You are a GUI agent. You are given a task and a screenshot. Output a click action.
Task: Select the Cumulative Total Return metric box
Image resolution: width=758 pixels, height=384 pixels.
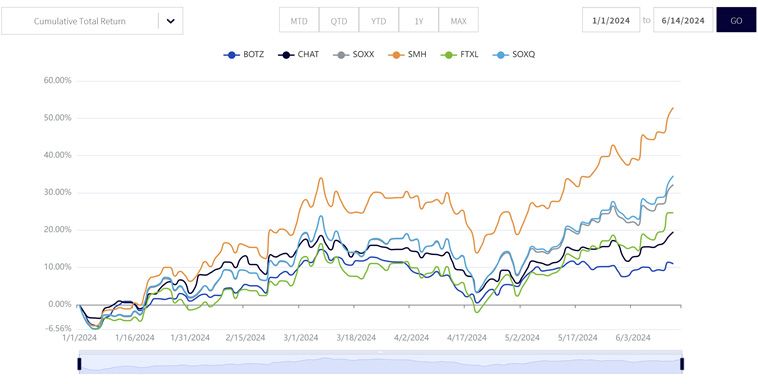point(92,21)
